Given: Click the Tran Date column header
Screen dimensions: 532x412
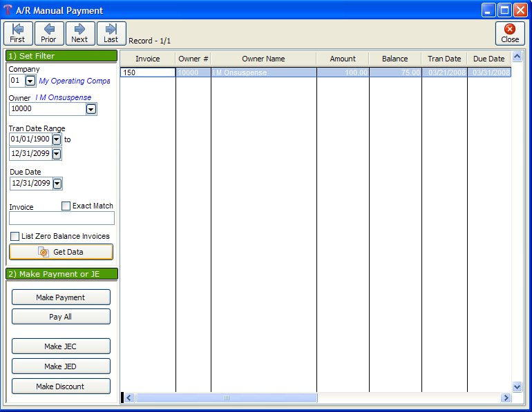Looking at the screenshot, I should tap(444, 59).
